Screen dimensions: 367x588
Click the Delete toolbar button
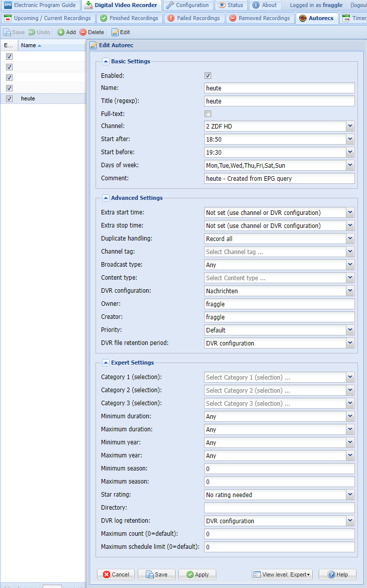[91, 32]
